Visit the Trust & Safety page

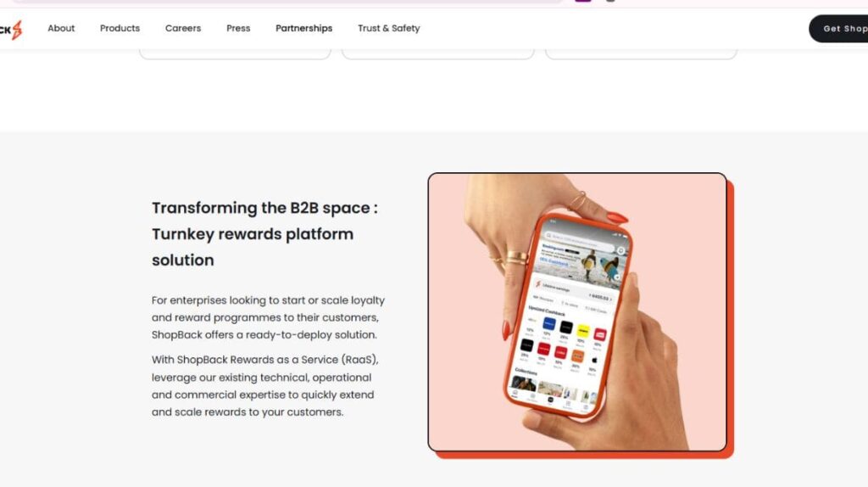(x=388, y=28)
